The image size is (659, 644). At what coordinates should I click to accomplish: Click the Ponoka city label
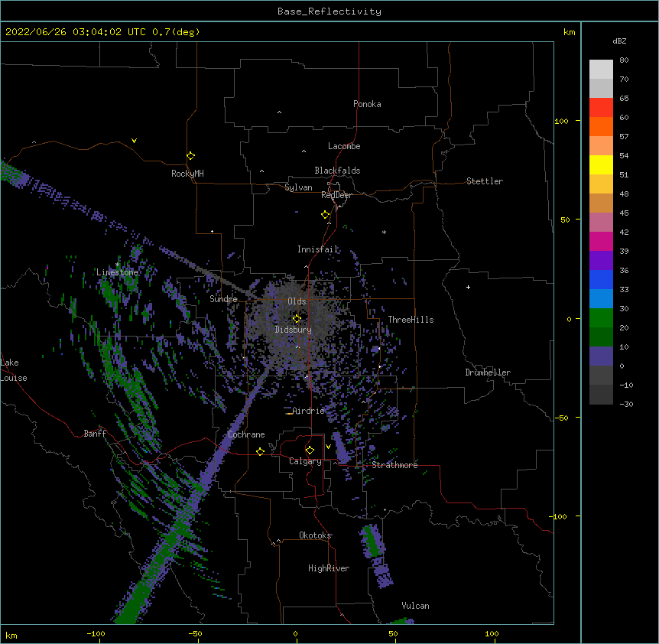[367, 104]
